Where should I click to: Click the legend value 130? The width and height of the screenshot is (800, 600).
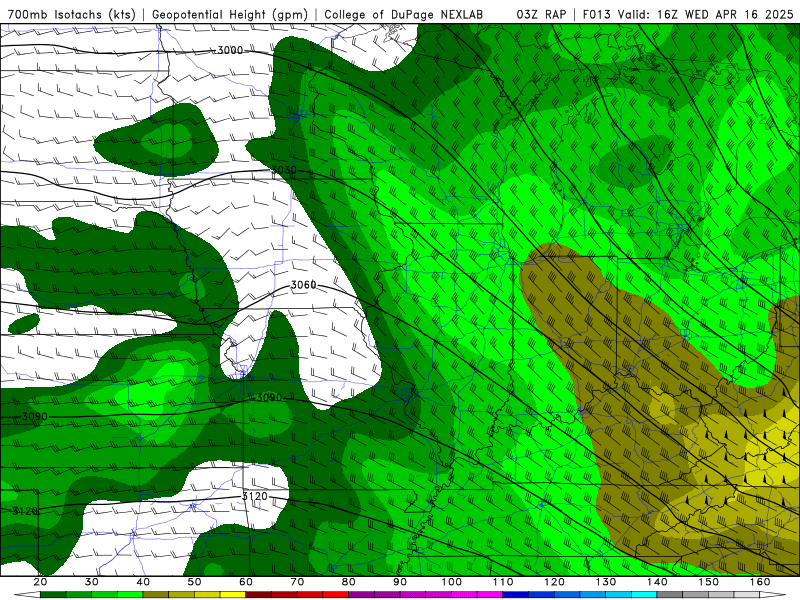606,582
